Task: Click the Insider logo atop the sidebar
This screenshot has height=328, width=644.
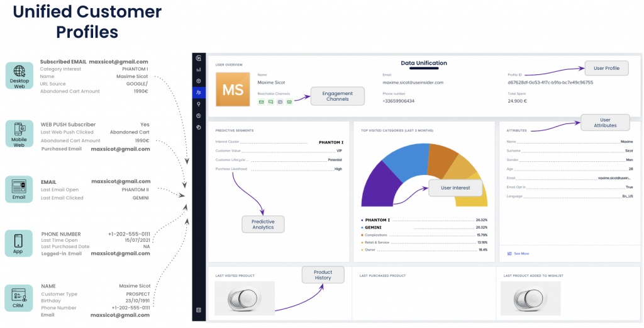Action: click(199, 58)
